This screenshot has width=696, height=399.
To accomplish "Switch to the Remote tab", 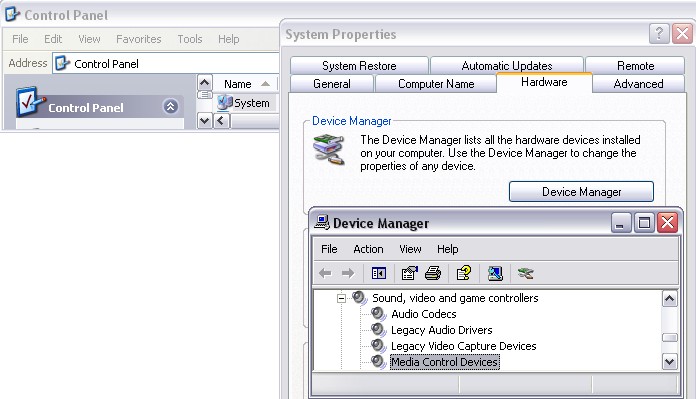I will (x=635, y=66).
